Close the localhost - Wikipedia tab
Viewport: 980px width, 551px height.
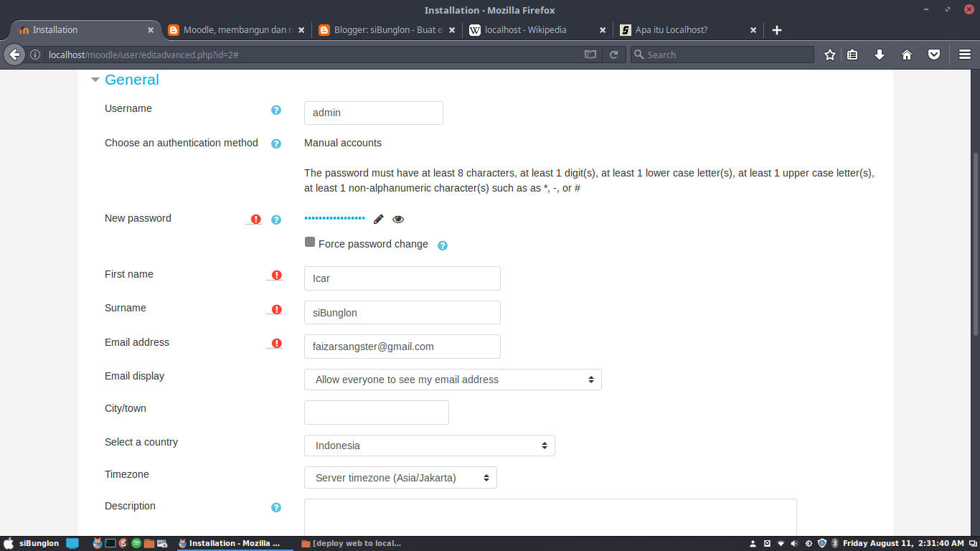[603, 30]
